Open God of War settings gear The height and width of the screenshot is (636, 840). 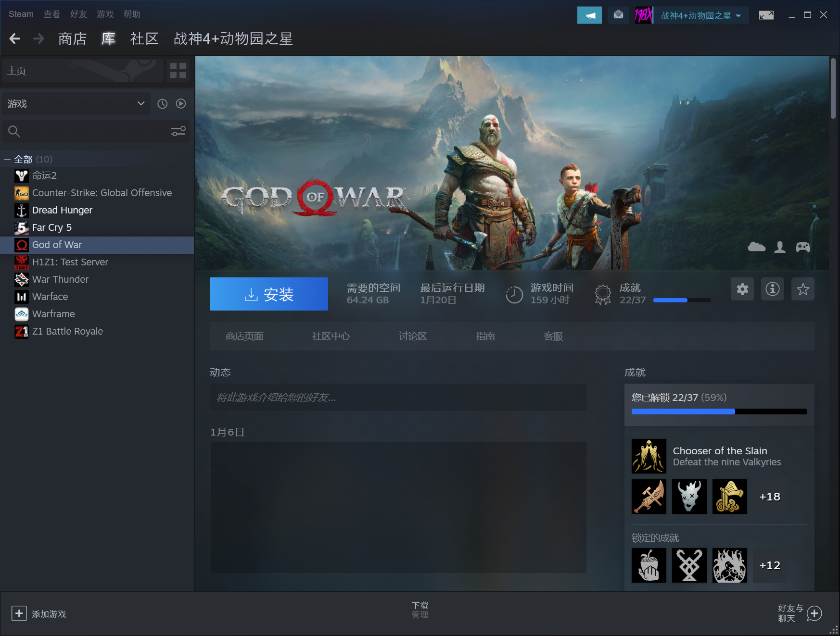742,289
